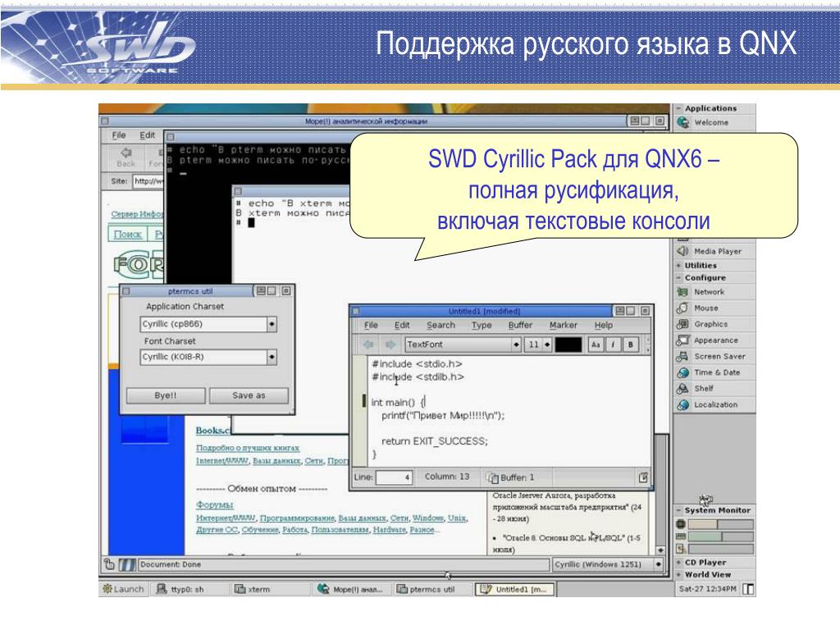Expand the World View section
This screenshot has width=840, height=630.
point(678,574)
